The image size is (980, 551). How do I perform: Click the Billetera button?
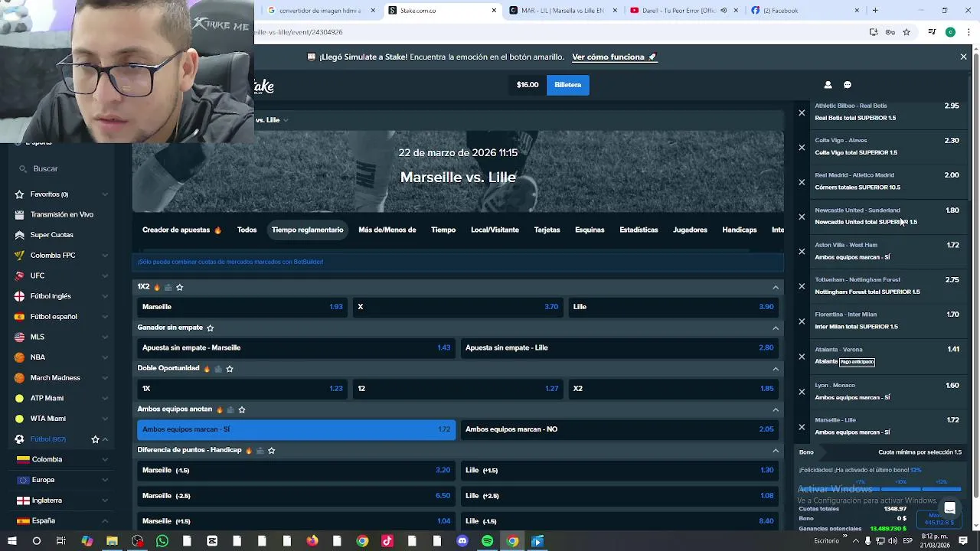[x=567, y=85]
